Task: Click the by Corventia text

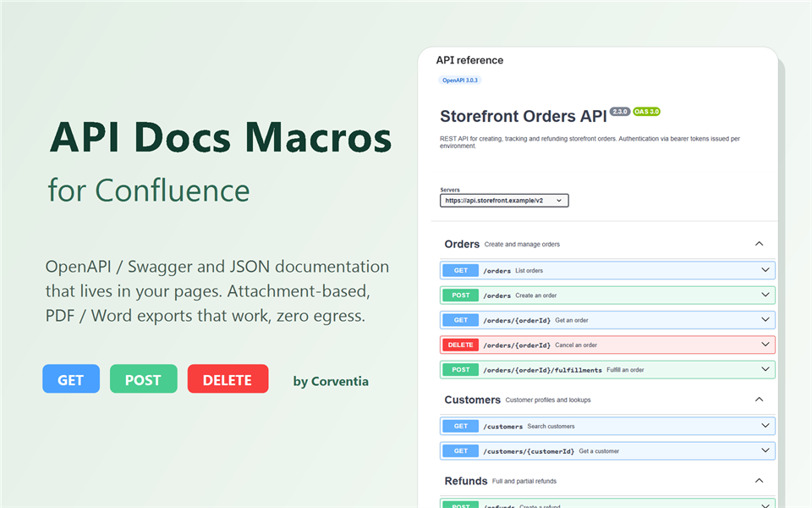Action: coord(331,382)
